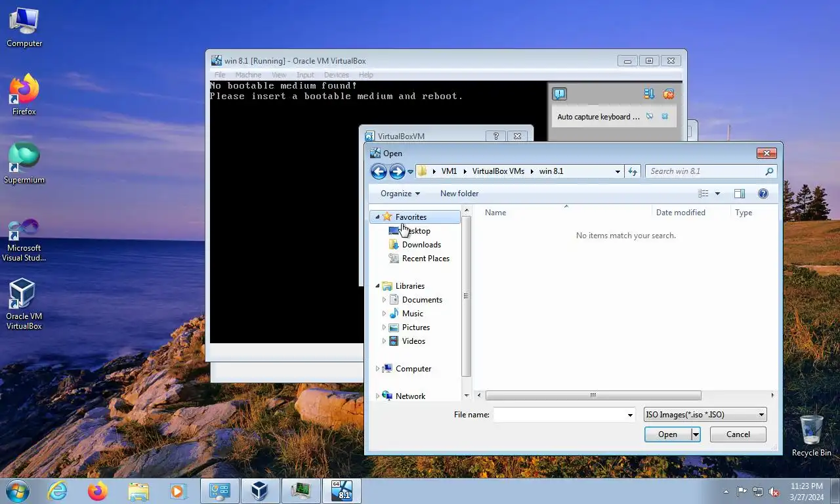Click the volume icon in system tray
840x504 pixels.
(x=774, y=492)
